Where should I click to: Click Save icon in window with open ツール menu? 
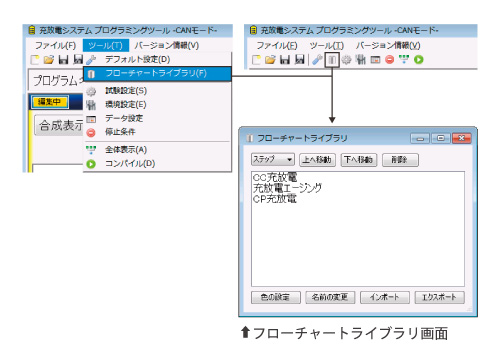(x=63, y=60)
